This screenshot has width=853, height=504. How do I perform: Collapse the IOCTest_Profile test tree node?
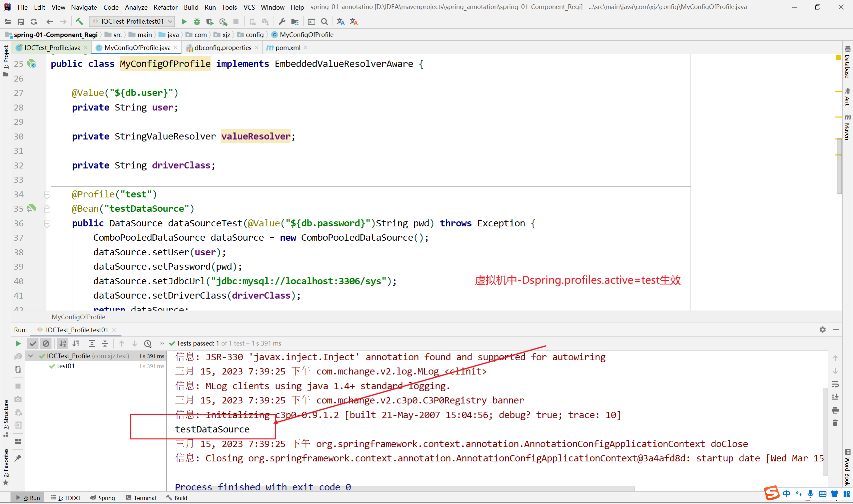[x=31, y=356]
